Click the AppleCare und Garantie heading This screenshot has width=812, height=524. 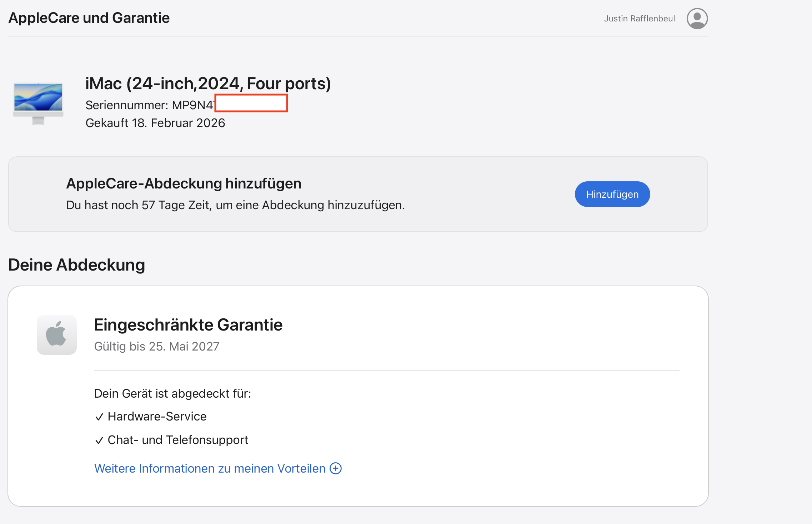pos(89,18)
